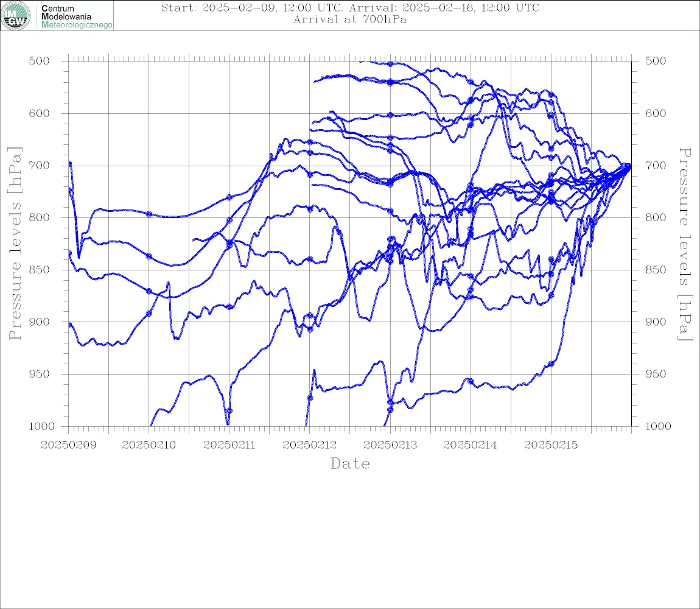This screenshot has width=700, height=609.
Task: Click the right axis 700 label
Action: click(x=656, y=165)
